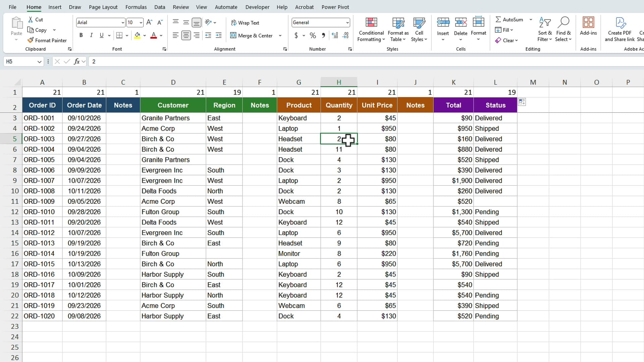Open the Name Box dropdown arrow

[39, 62]
